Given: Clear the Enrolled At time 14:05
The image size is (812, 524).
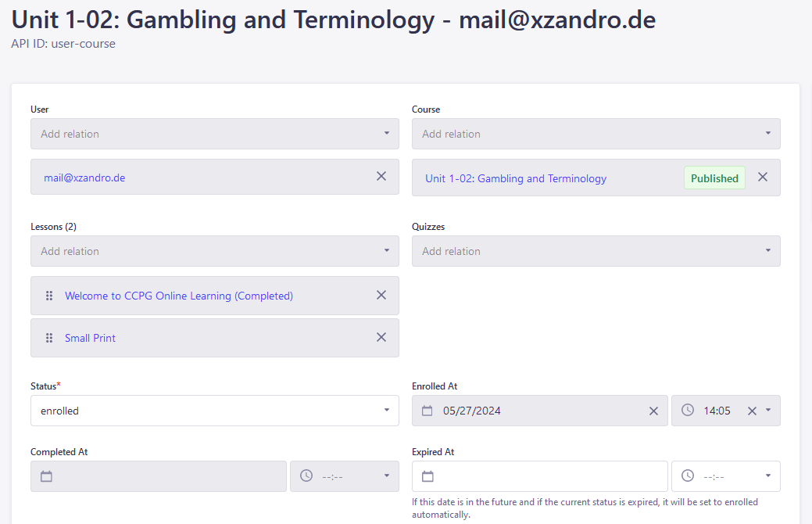Looking at the screenshot, I should [x=752, y=411].
